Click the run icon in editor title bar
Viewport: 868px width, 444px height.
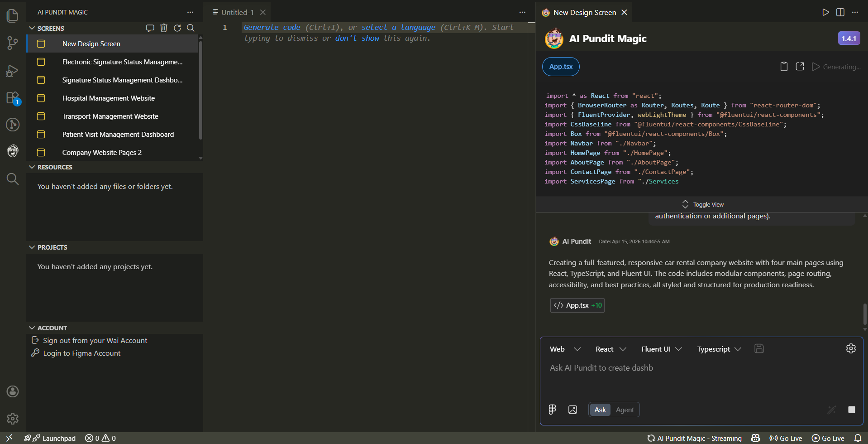[826, 12]
